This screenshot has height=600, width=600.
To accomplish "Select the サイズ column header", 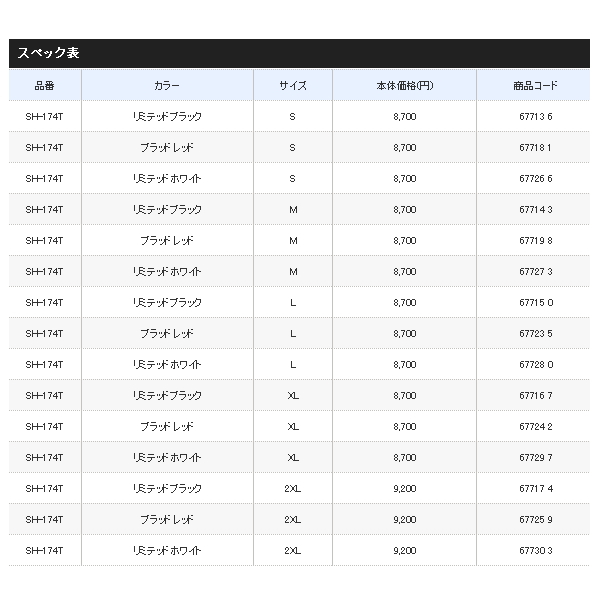I will (x=293, y=86).
